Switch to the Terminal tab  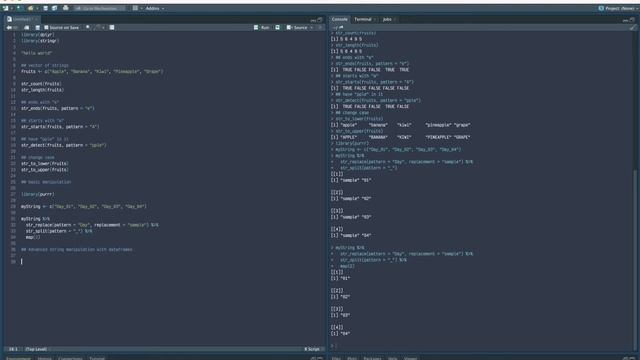(x=362, y=19)
